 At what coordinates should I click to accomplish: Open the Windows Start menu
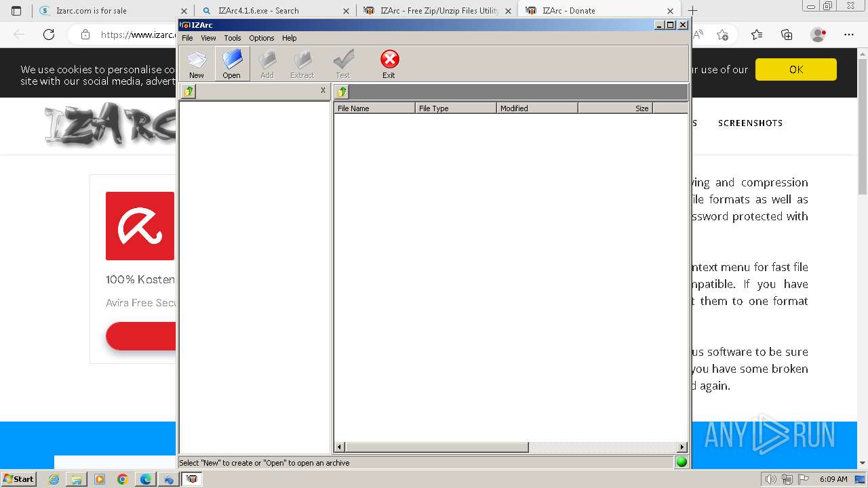18,479
